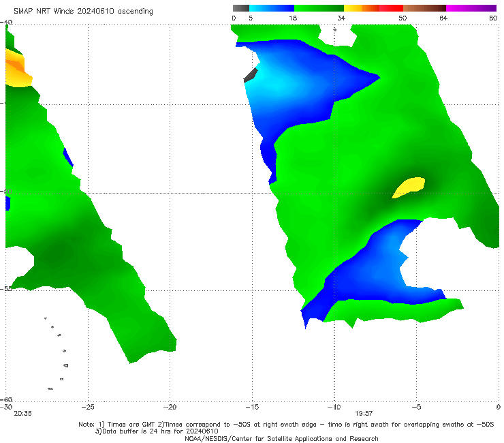Click the title 'SMAP NRT Winds 20240610 ascending'
This screenshot has height=443, width=504.
83,12
